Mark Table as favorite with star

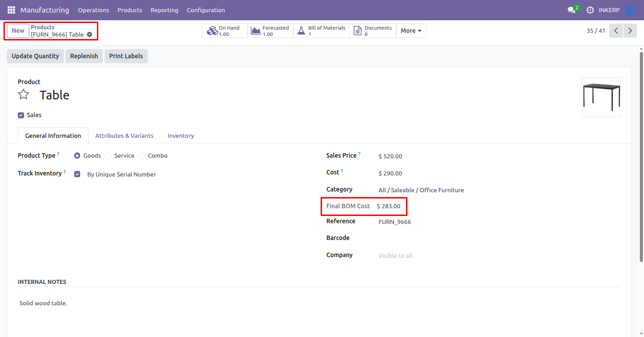point(24,94)
